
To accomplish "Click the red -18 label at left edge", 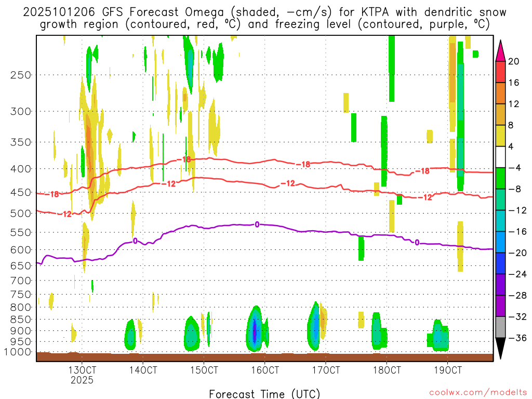I will point(52,194).
